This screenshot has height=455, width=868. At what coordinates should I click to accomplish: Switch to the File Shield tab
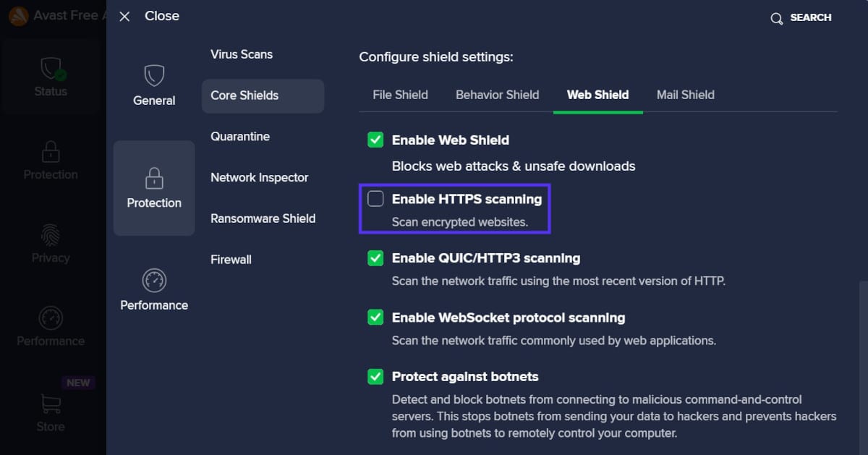point(400,94)
